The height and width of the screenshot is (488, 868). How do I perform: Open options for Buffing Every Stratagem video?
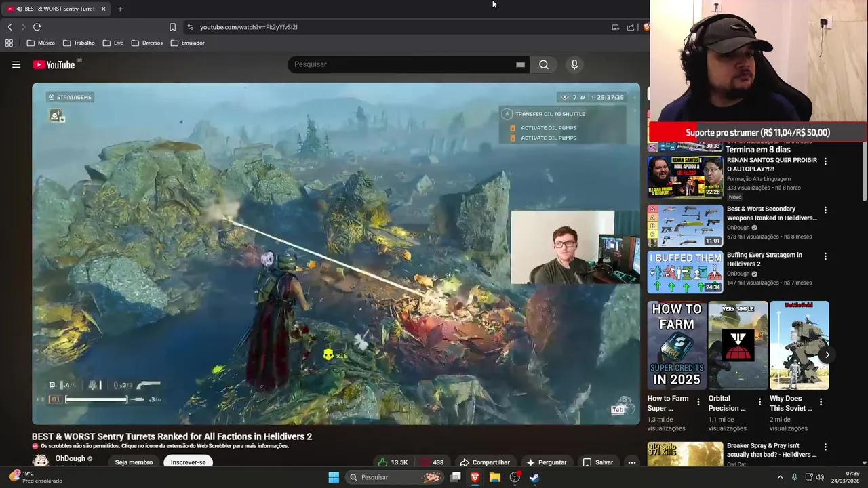pos(825,256)
